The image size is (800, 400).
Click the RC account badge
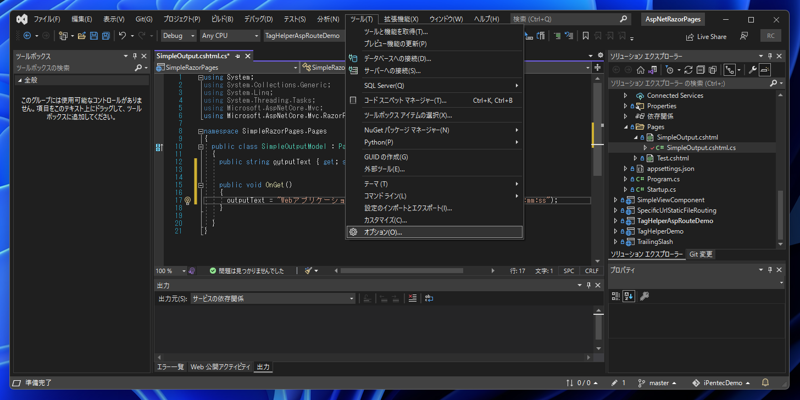point(770,36)
